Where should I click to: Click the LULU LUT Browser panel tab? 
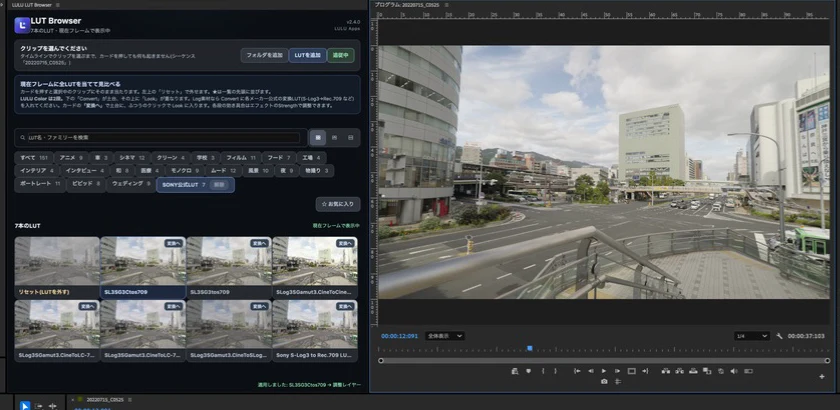coord(32,5)
